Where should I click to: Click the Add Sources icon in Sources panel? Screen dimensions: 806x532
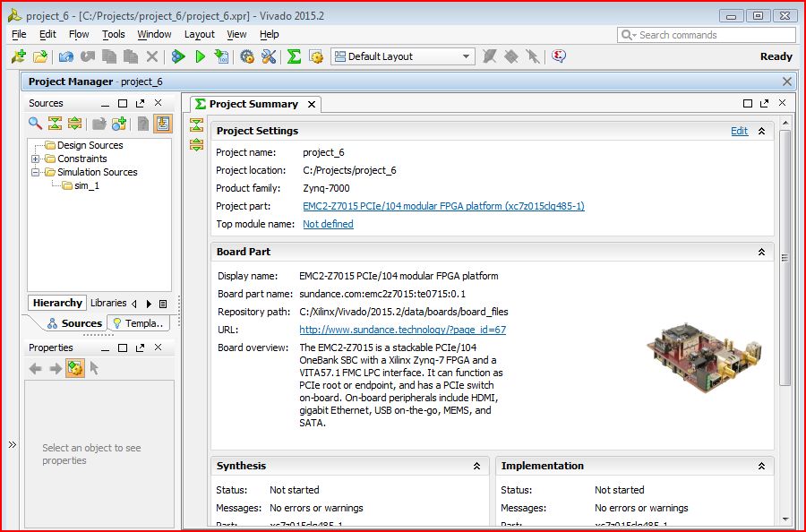click(x=119, y=124)
